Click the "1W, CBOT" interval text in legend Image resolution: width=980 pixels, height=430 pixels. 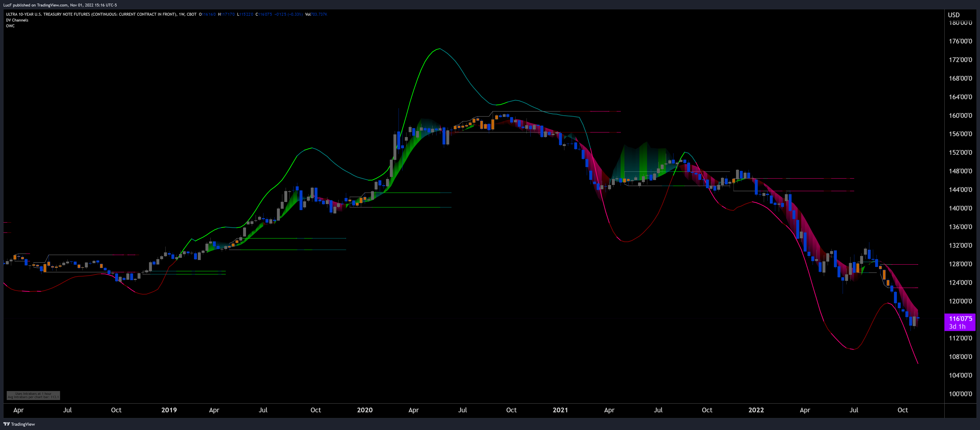pyautogui.click(x=188, y=15)
